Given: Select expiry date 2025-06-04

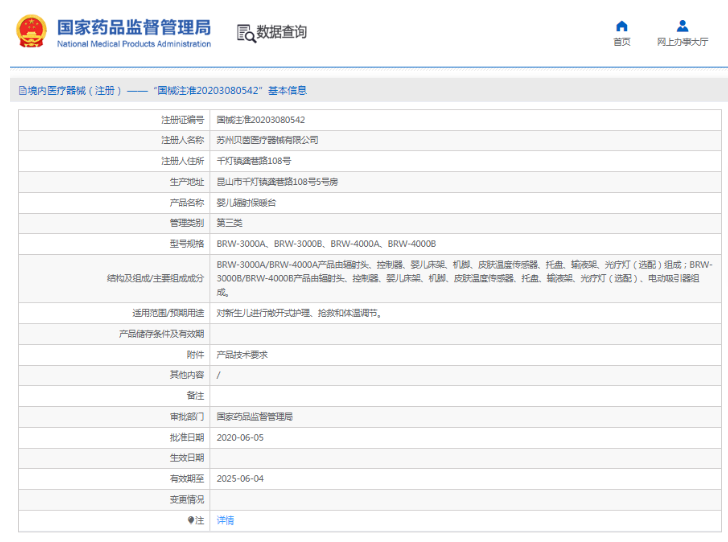Looking at the screenshot, I should pyautogui.click(x=240, y=478).
